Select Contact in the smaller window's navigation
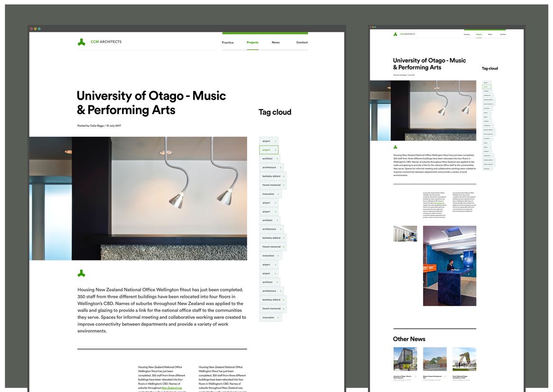 (503, 35)
